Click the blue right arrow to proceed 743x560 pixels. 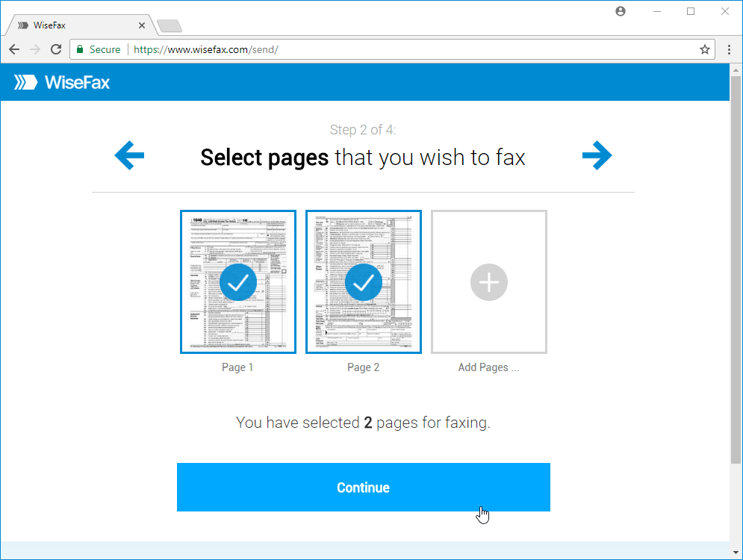click(x=597, y=155)
